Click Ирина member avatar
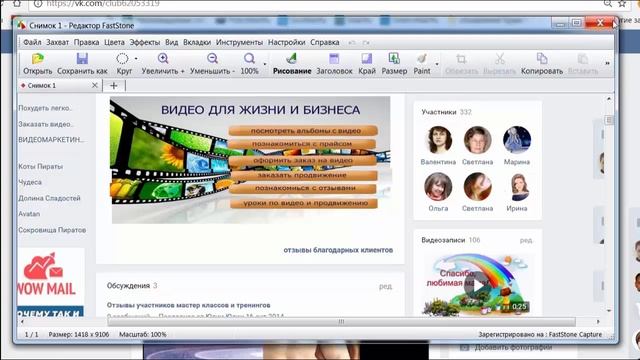 [517, 187]
